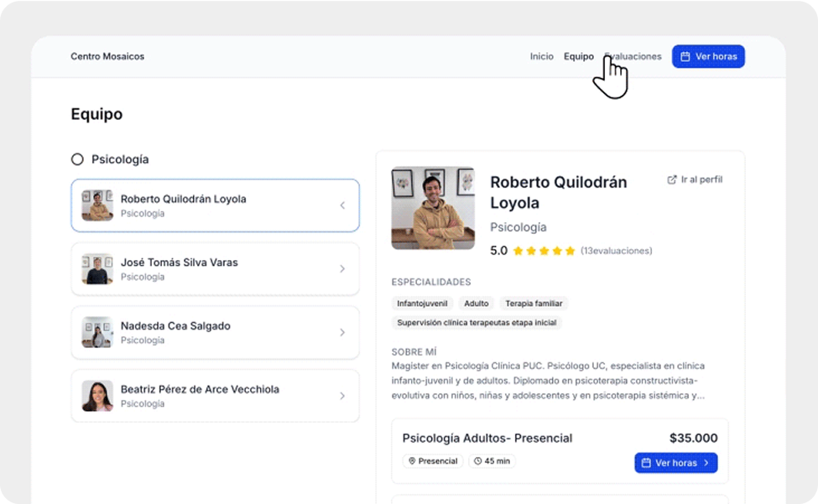Click the calendar icon in the $35.000 Ver horas button
818x504 pixels.
(x=646, y=463)
